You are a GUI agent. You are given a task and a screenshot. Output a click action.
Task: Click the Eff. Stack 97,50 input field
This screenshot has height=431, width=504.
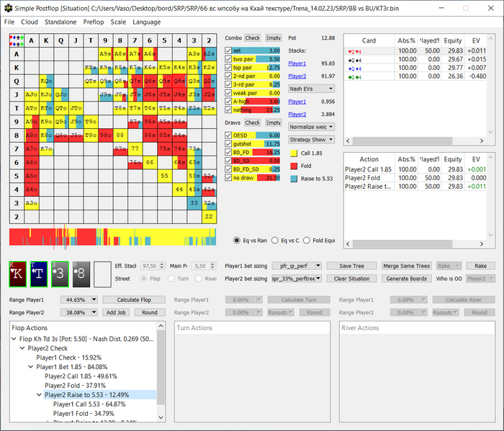click(x=153, y=266)
